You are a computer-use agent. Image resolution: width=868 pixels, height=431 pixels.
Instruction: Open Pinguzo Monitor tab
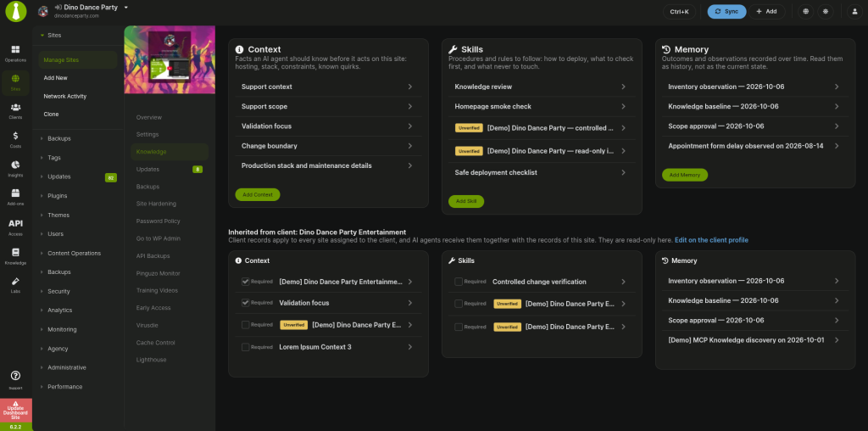(159, 273)
